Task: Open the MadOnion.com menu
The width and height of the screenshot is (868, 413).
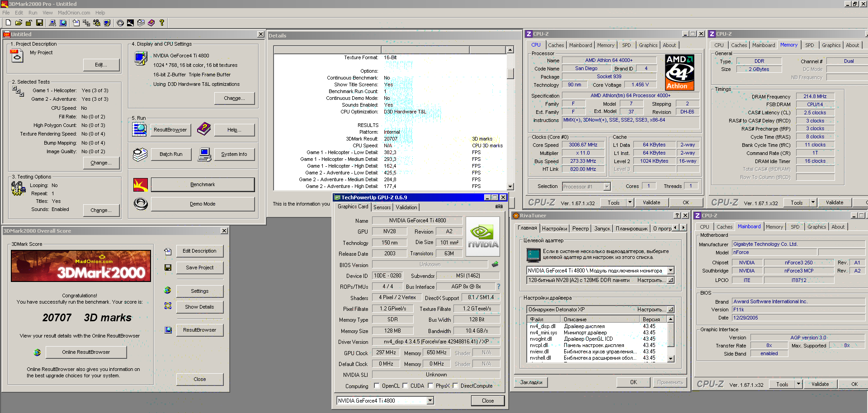Action: coord(74,13)
